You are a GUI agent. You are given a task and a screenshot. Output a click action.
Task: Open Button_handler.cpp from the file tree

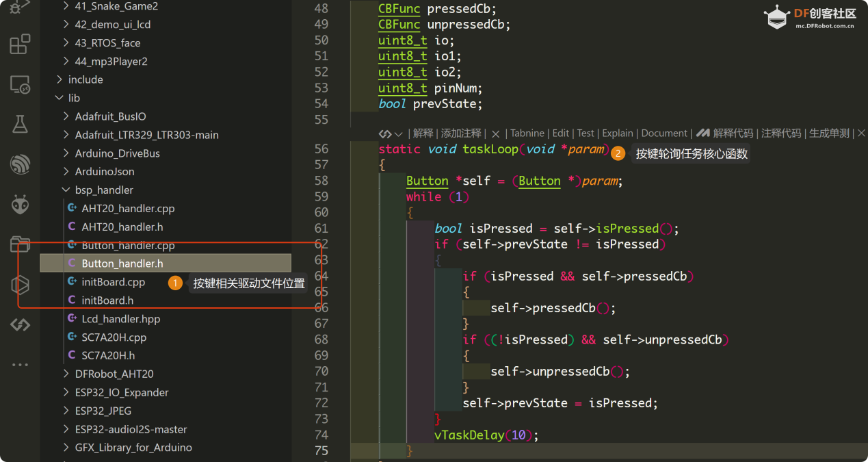click(x=127, y=245)
